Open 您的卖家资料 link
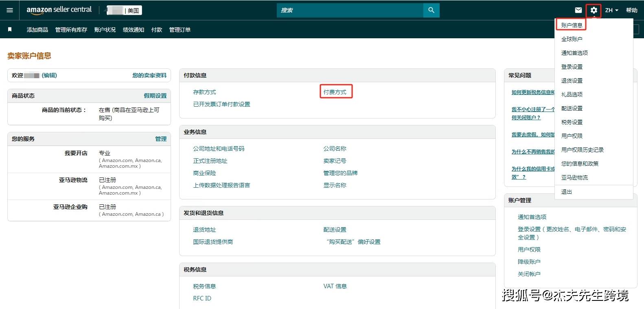Screen dimensions: 644x309 click(x=149, y=75)
